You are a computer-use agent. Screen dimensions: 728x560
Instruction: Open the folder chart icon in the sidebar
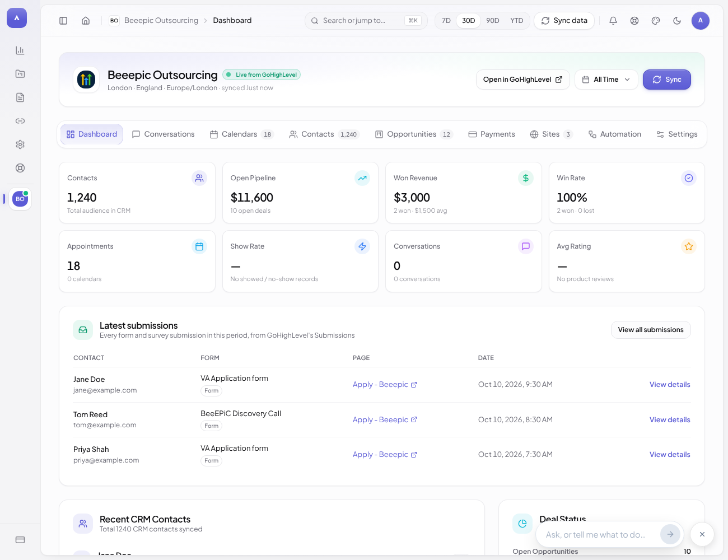click(x=20, y=74)
